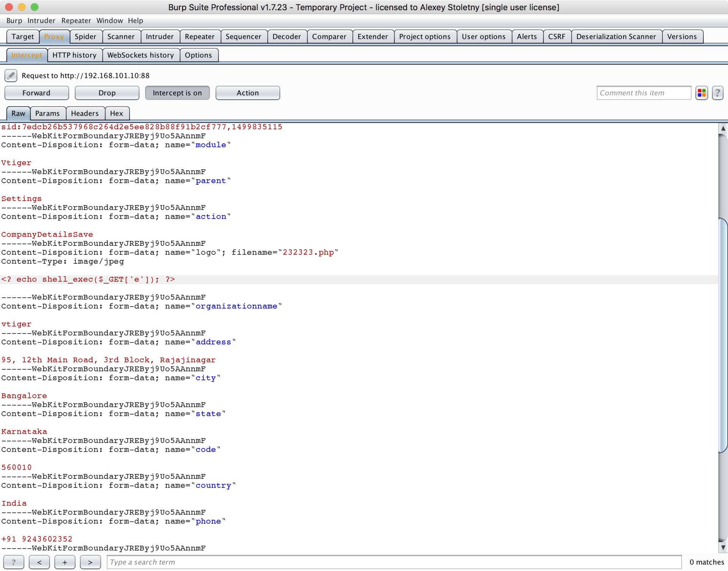The width and height of the screenshot is (728, 571).
Task: Go to previous search match arrow
Action: coord(39,562)
